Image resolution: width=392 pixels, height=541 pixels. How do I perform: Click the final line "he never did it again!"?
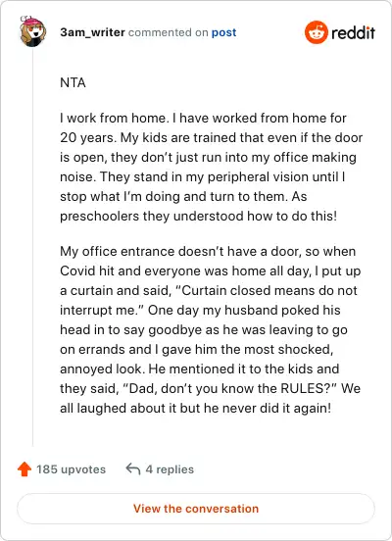click(196, 408)
